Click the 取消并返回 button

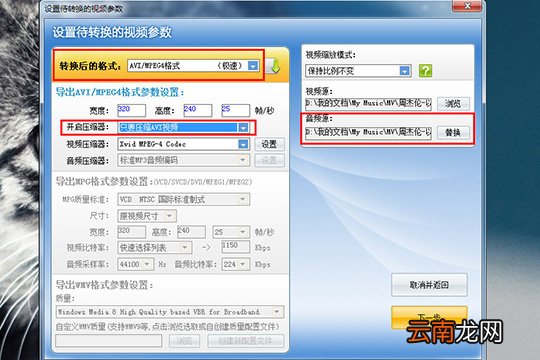(x=429, y=285)
